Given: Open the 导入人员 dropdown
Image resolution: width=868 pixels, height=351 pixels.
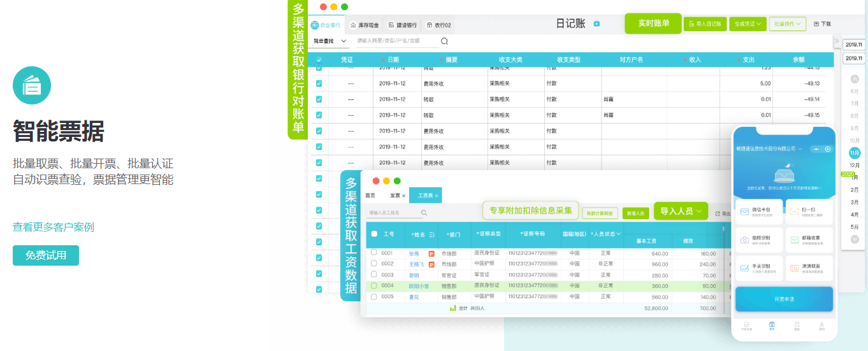Looking at the screenshot, I should tap(681, 211).
